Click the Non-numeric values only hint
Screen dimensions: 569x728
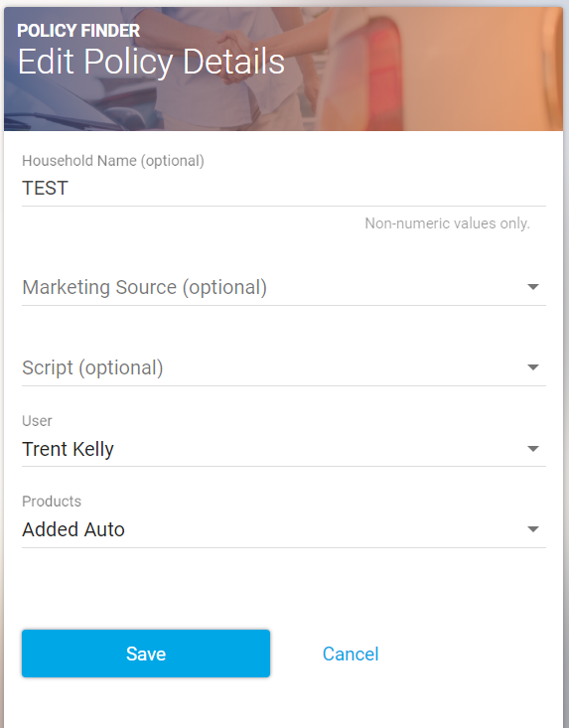pos(447,223)
